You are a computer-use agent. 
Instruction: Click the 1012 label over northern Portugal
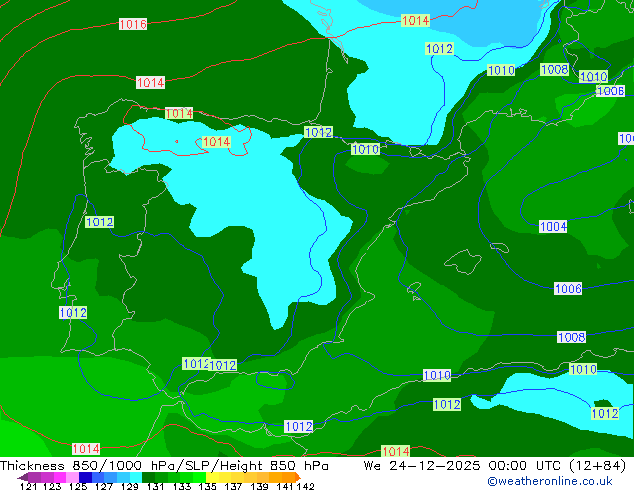pyautogui.click(x=99, y=222)
